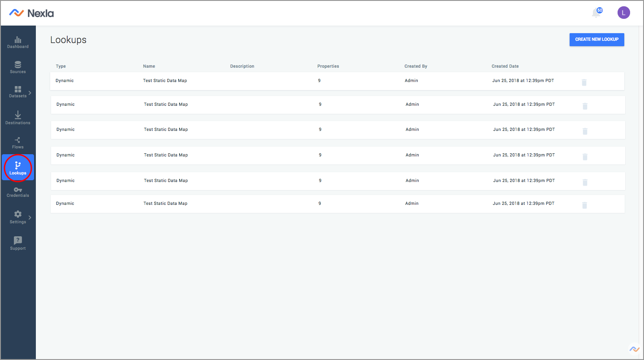644x360 pixels.
Task: Click the Type column header
Action: (61, 66)
